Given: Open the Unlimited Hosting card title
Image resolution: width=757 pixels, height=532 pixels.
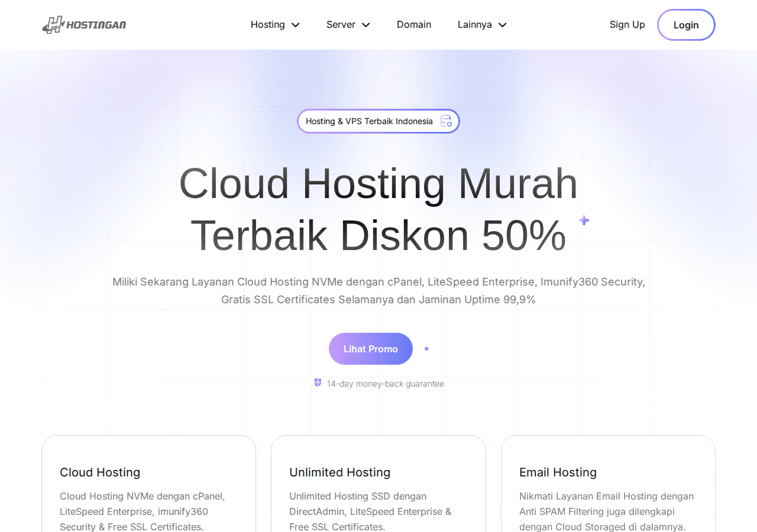Looking at the screenshot, I should pyautogui.click(x=340, y=472).
